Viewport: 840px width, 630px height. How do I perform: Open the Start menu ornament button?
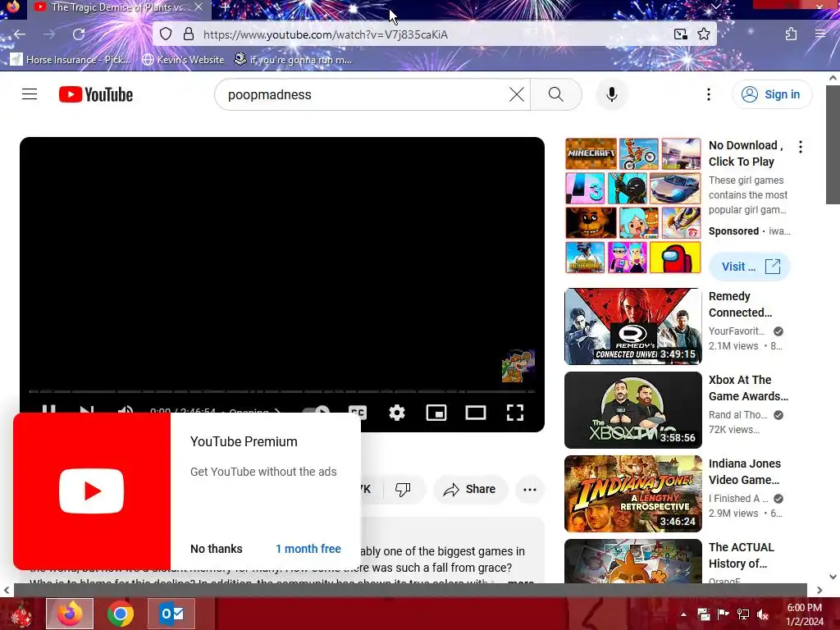pos(21,614)
